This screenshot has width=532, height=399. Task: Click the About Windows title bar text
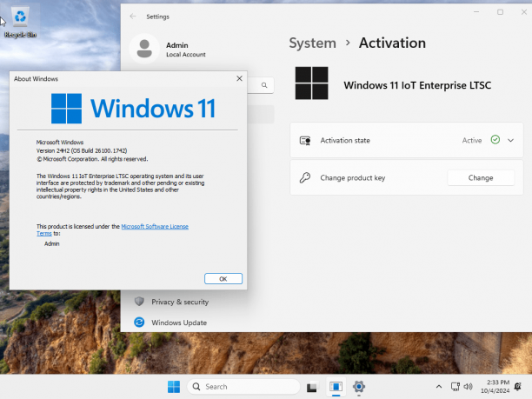coord(36,79)
